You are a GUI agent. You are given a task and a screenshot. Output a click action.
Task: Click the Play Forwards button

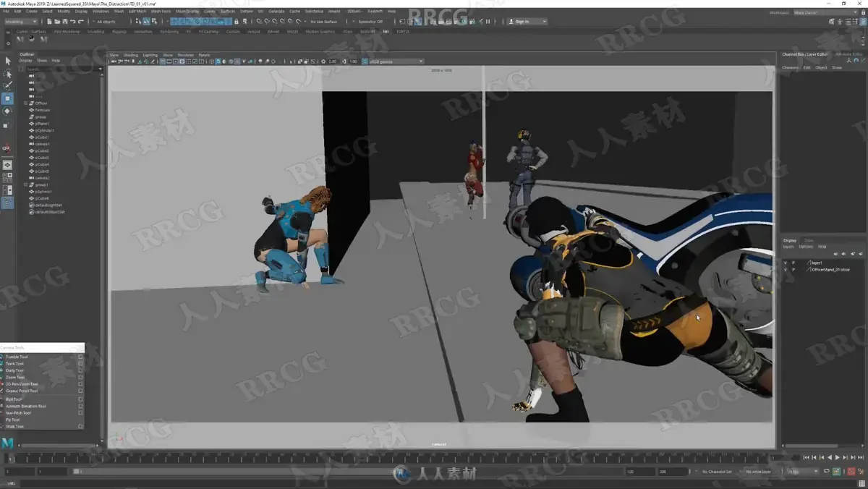click(838, 457)
